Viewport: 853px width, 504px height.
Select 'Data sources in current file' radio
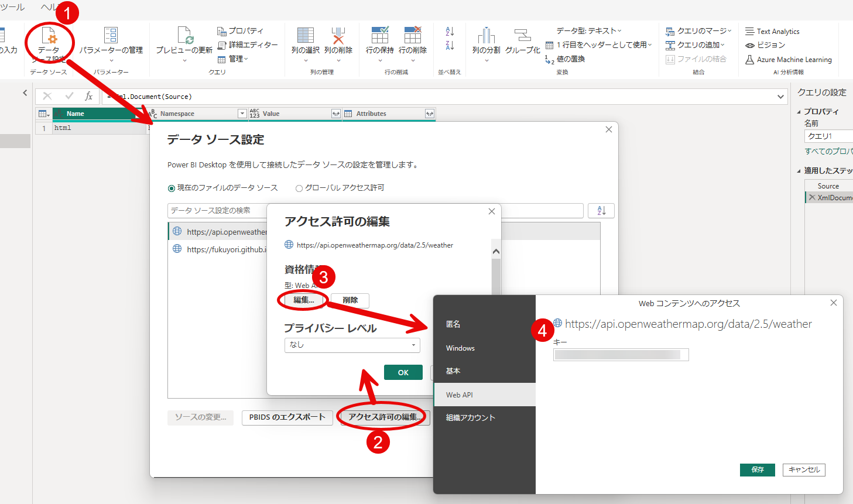(172, 188)
